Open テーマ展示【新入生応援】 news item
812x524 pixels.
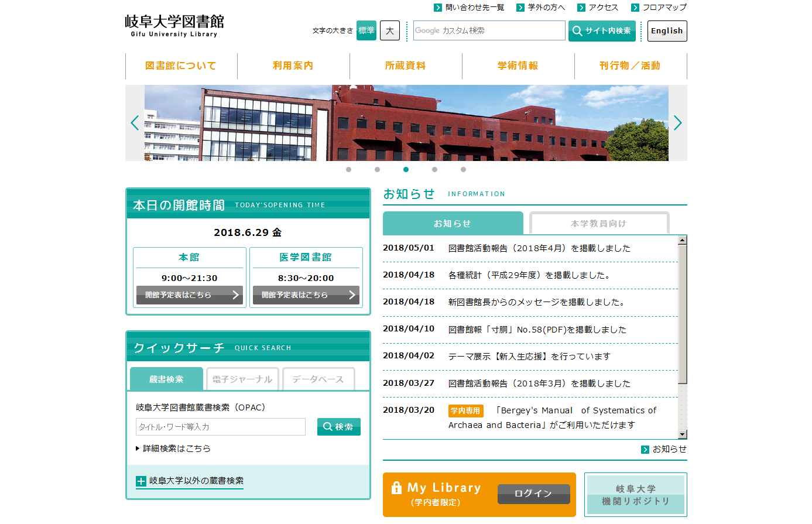click(529, 357)
